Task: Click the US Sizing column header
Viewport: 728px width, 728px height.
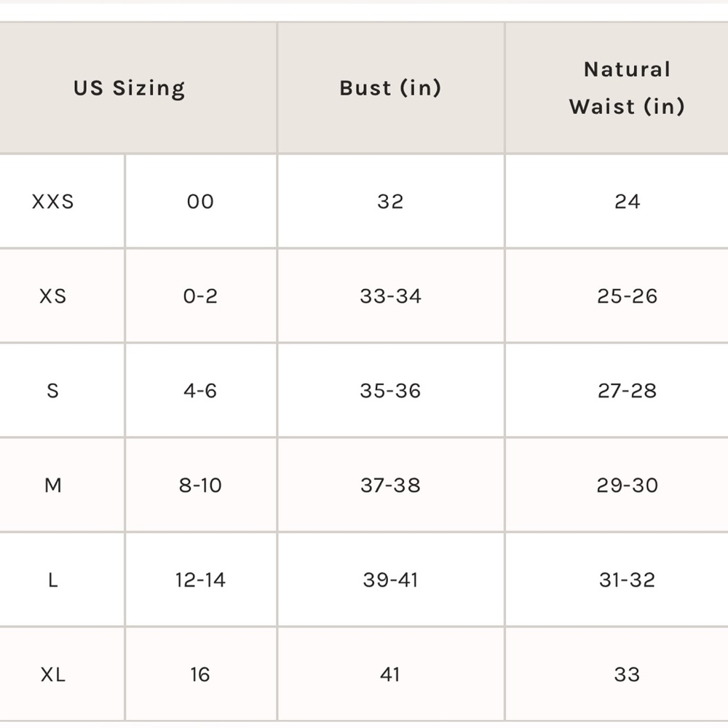Action: [129, 88]
